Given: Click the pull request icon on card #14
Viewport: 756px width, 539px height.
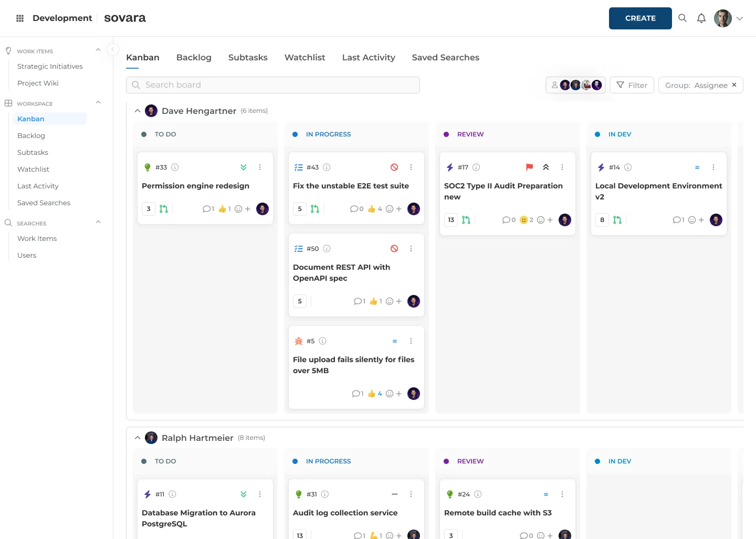Looking at the screenshot, I should pyautogui.click(x=617, y=220).
